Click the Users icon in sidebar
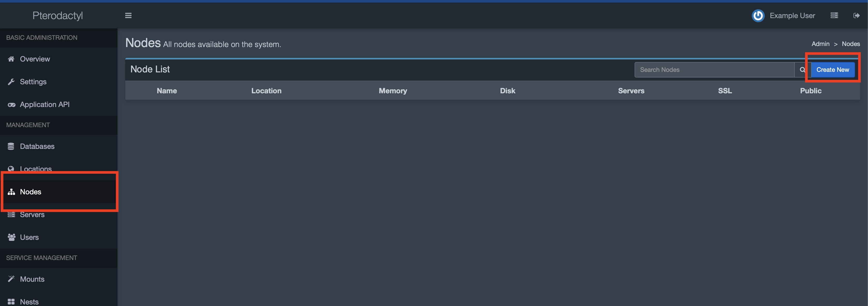Screen dimensions: 868x306 click(x=11, y=236)
